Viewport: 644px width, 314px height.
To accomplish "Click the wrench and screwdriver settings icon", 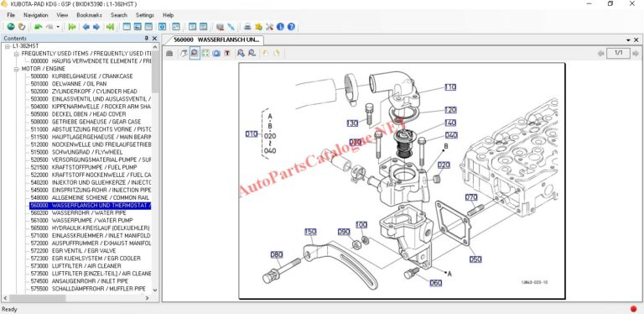I will pos(269,27).
